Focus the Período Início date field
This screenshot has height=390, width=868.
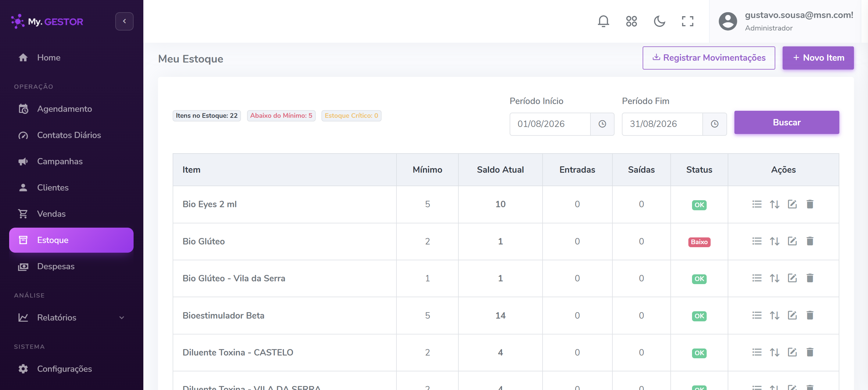550,124
